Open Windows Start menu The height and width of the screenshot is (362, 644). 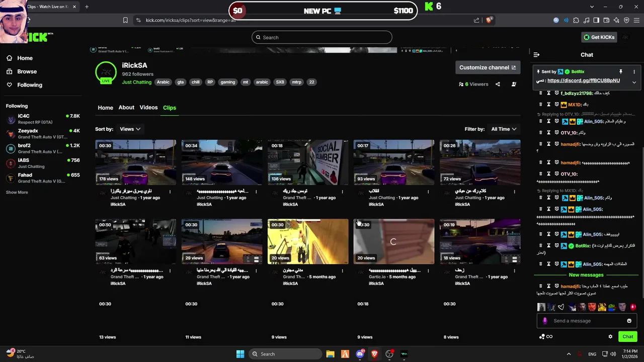(x=240, y=354)
